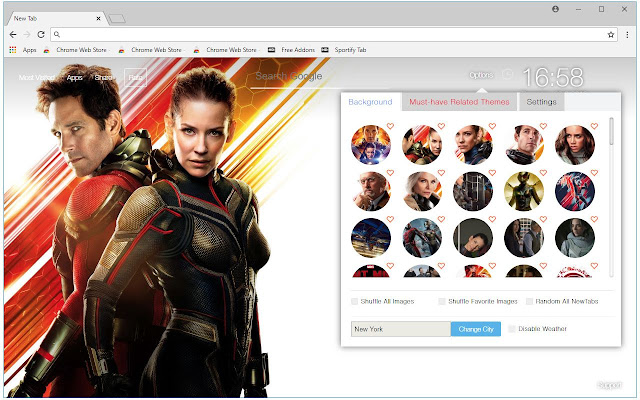The height and width of the screenshot is (400, 640).
Task: Toggle the Options panel link
Action: coord(481,75)
